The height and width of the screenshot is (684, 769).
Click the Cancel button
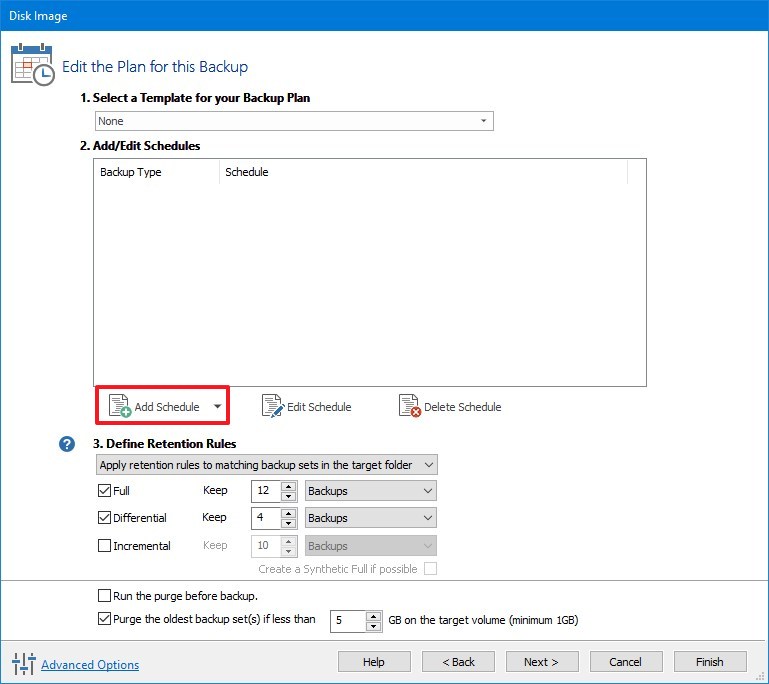click(626, 662)
